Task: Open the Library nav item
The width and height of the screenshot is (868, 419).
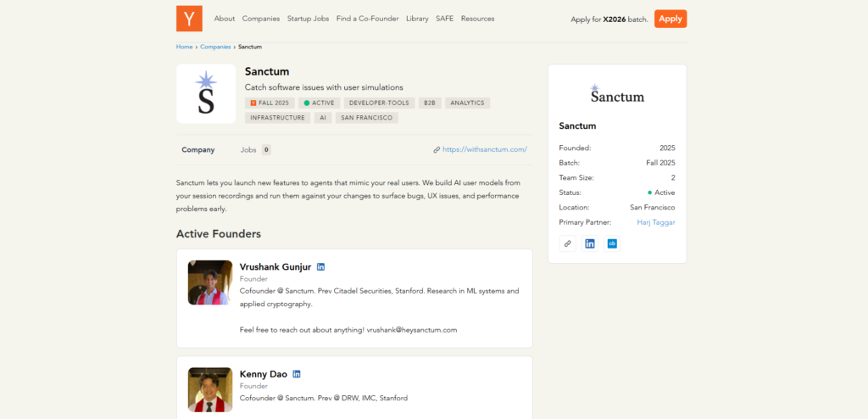Action: point(417,19)
